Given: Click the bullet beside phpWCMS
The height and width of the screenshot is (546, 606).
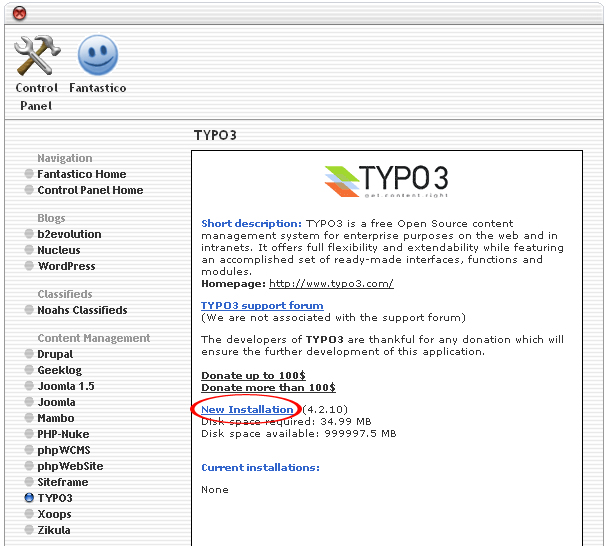Looking at the screenshot, I should [x=29, y=450].
